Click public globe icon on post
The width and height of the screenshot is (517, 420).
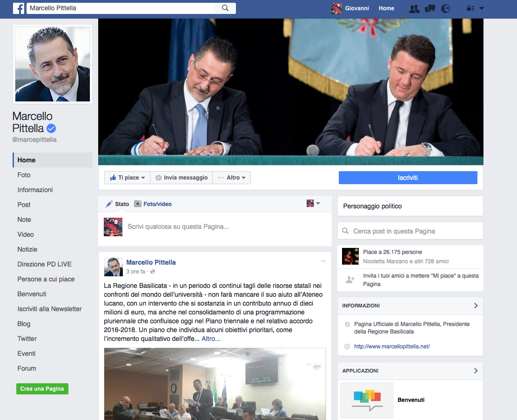(x=152, y=272)
